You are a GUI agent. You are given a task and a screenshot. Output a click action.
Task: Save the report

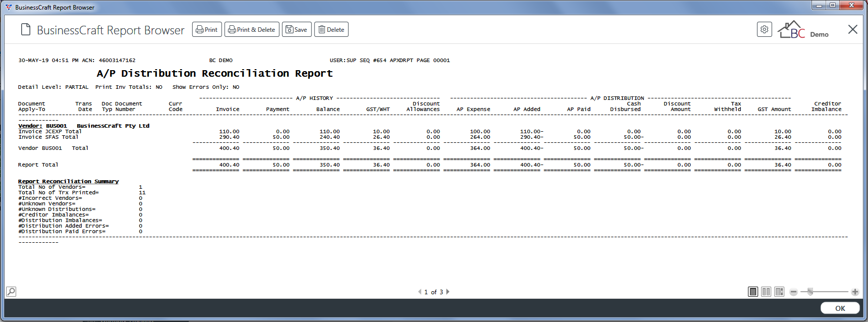click(297, 29)
